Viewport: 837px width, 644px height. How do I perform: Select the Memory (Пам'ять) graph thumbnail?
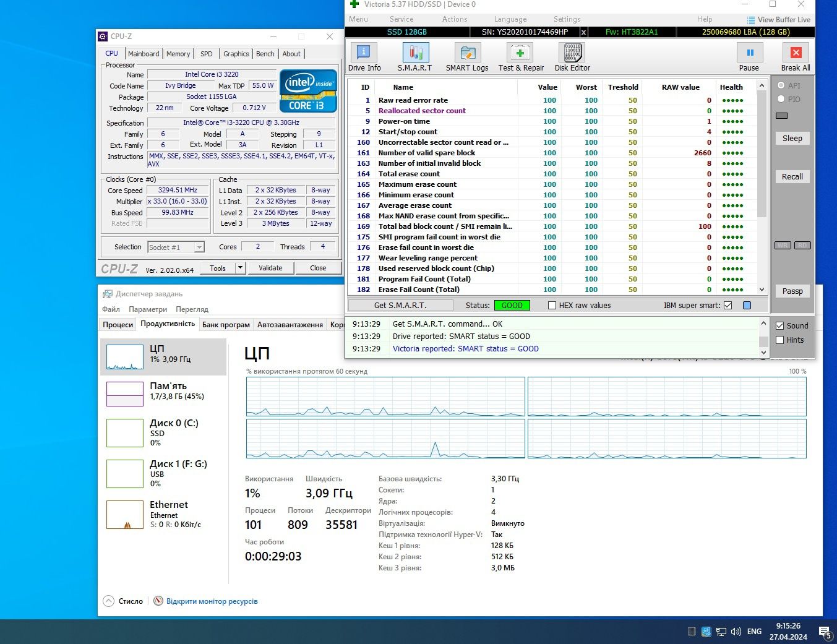tap(124, 393)
